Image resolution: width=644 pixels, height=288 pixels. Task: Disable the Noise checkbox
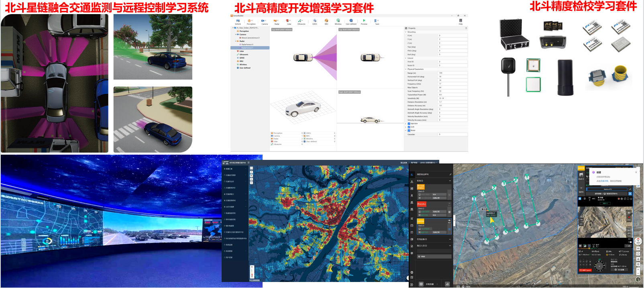point(409,131)
